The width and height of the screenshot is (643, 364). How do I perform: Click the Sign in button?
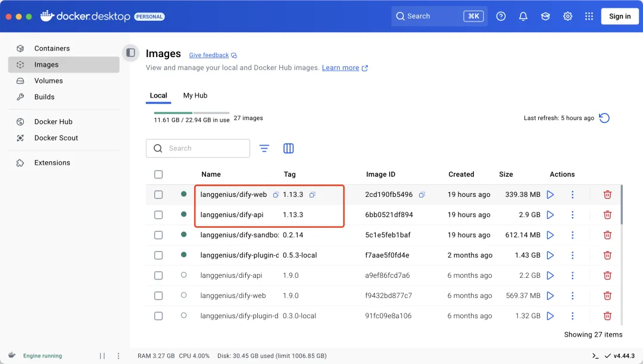pos(620,17)
